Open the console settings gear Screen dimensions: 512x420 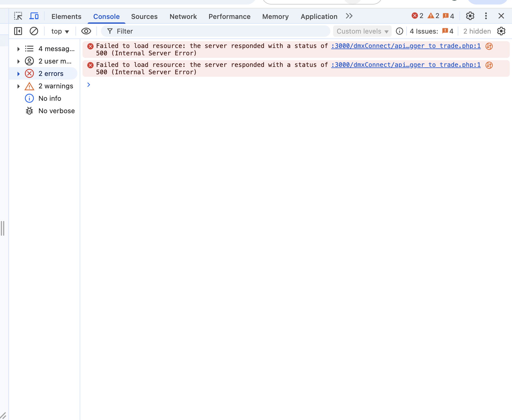click(x=501, y=31)
